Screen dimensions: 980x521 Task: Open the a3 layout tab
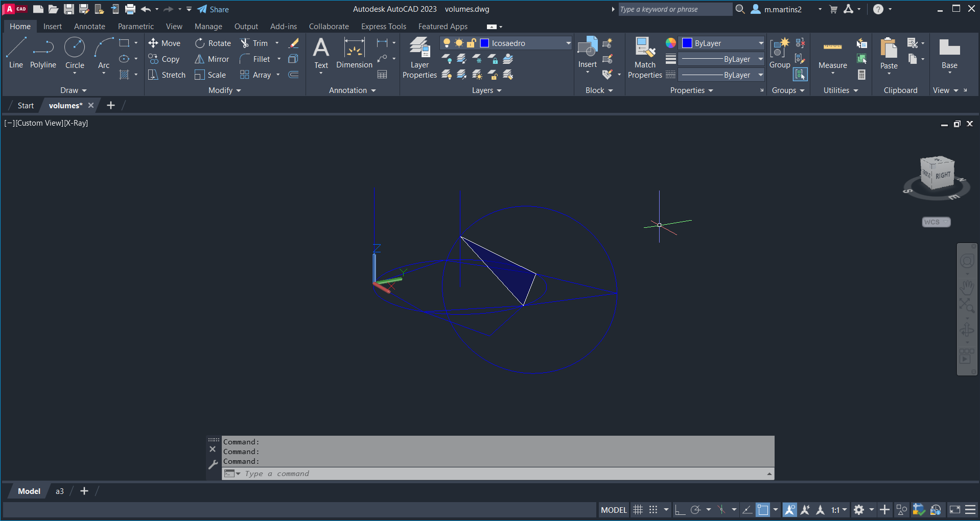[x=60, y=491]
